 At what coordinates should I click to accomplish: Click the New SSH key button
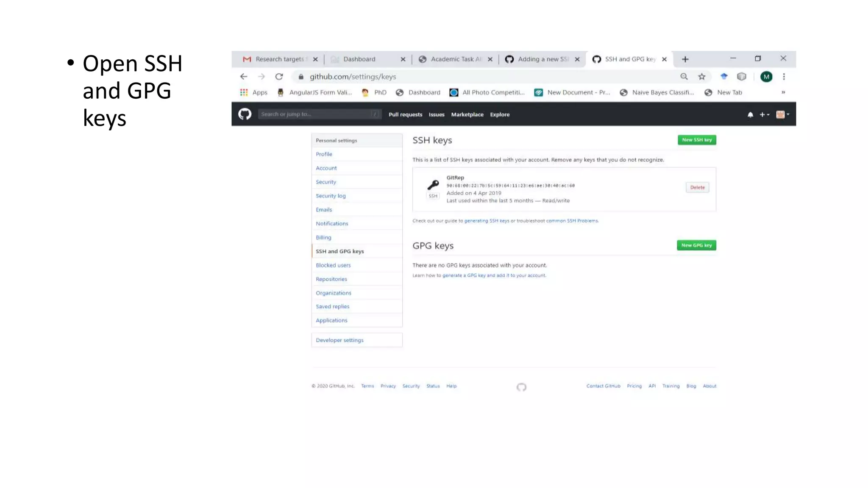[697, 140]
